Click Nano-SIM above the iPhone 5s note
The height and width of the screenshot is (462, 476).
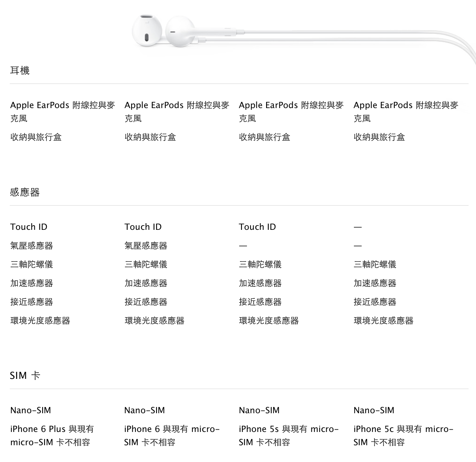tap(259, 410)
